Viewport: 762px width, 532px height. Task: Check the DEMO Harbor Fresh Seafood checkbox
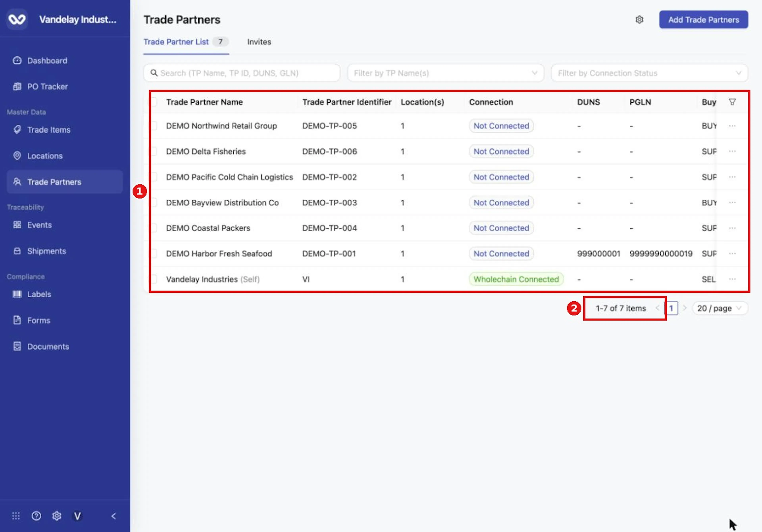coord(153,253)
